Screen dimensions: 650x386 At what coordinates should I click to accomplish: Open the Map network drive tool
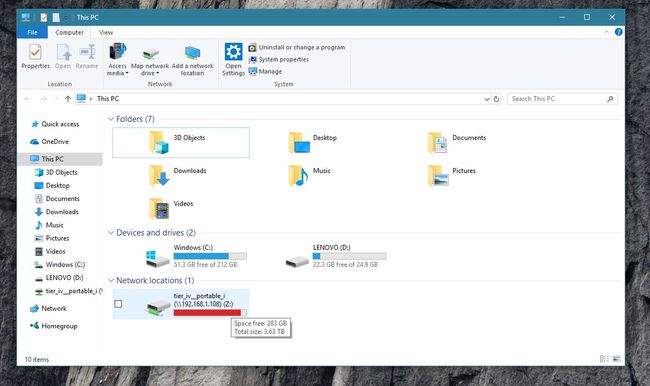click(x=150, y=53)
